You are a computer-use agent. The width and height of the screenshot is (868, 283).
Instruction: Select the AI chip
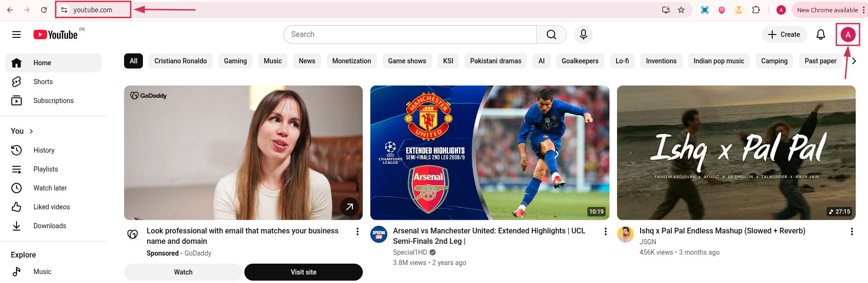542,61
